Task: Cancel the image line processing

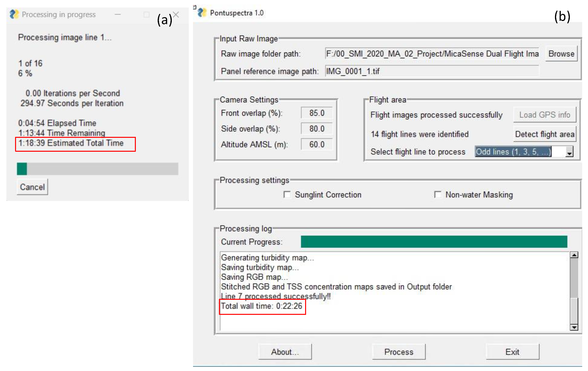Action: point(32,187)
